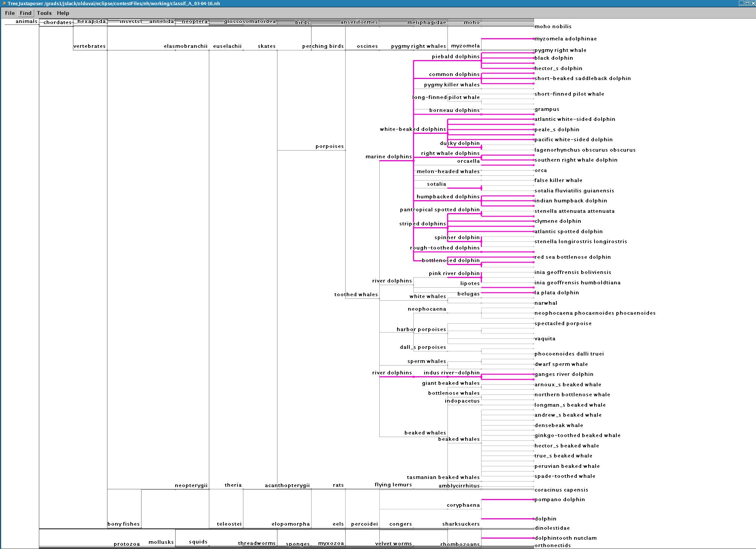This screenshot has width=756, height=549.
Task: Select 'white-beaked dolphins' node
Action: pyautogui.click(x=413, y=129)
